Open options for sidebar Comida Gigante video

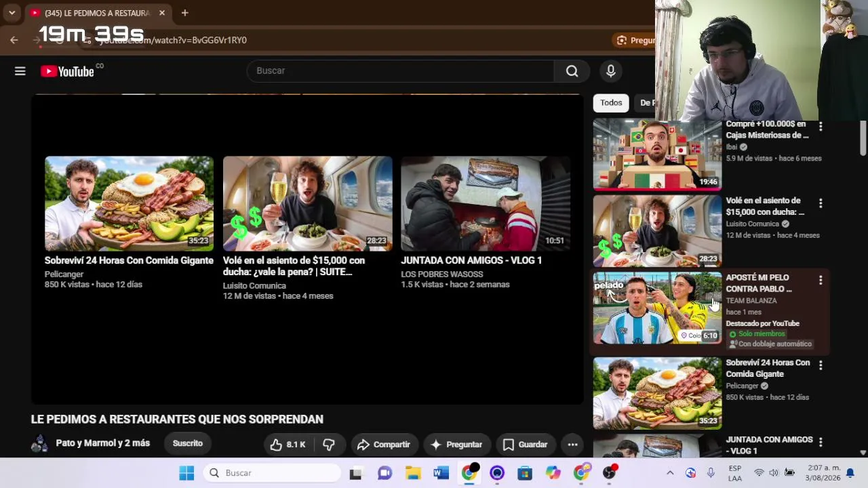[821, 365]
